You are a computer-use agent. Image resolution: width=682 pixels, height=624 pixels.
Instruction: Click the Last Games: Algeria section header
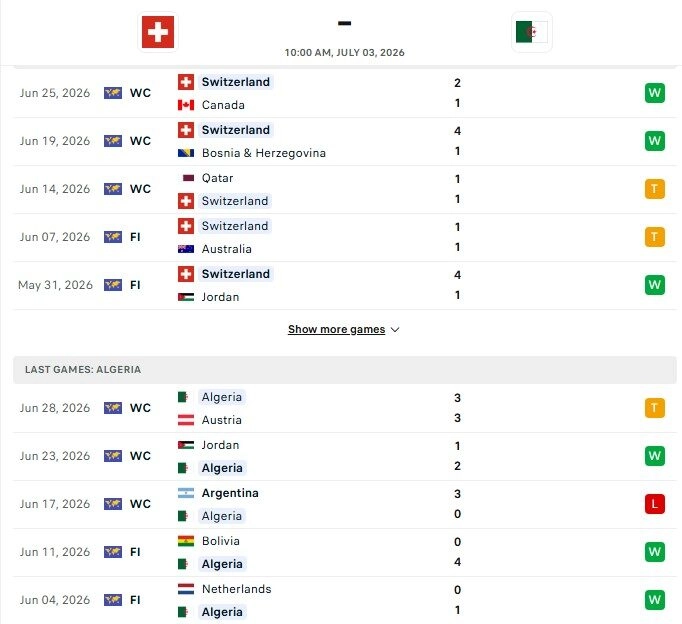point(345,370)
